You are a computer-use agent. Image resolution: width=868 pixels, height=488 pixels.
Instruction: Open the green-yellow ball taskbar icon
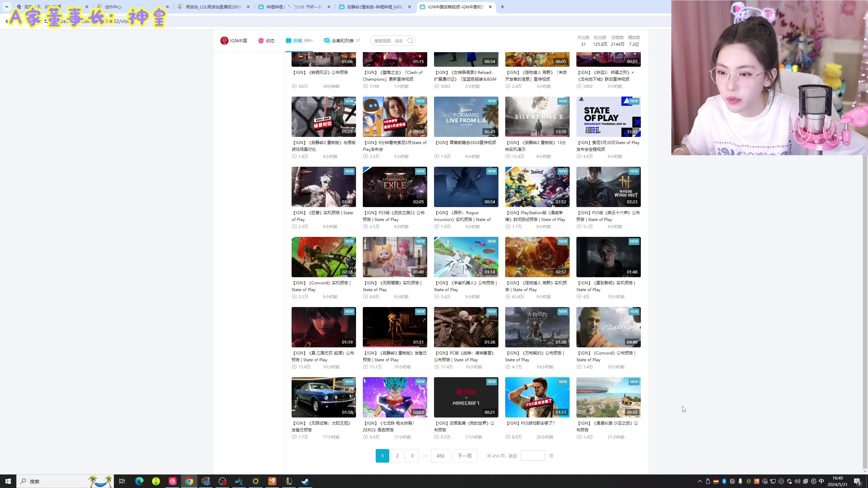pos(156,481)
